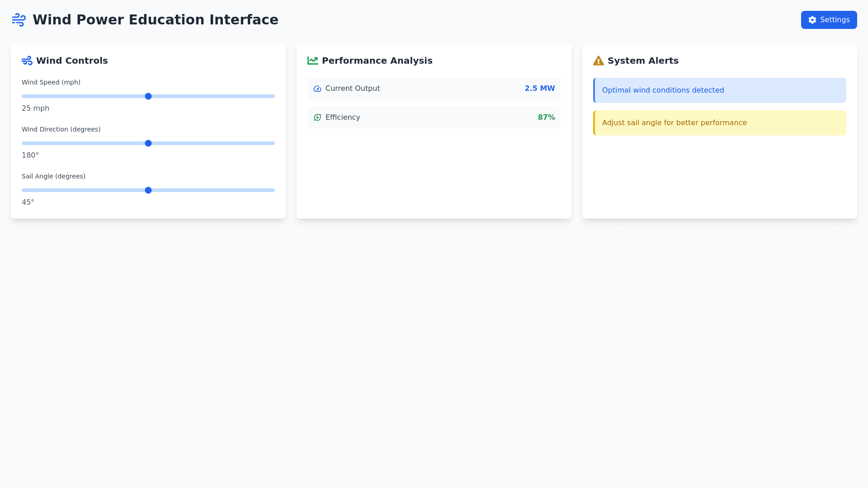Click the leaf icon next to Efficiency
Viewport: 868px width, 488px height.
coord(317,117)
